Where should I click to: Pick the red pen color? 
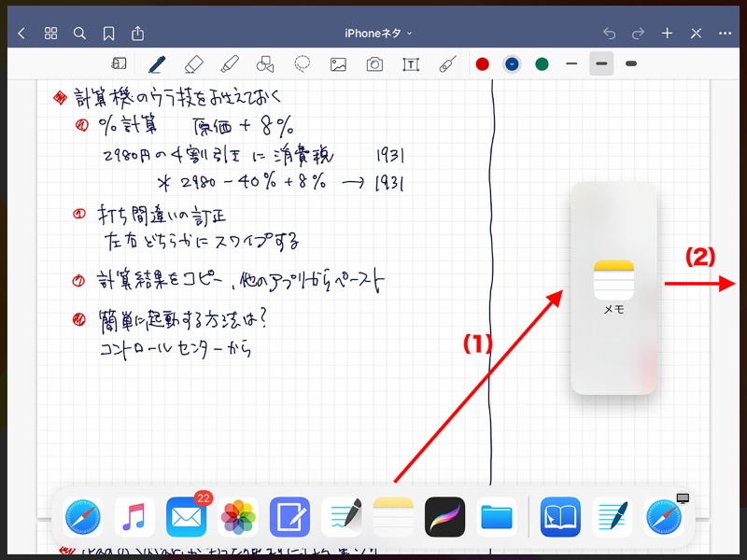483,64
